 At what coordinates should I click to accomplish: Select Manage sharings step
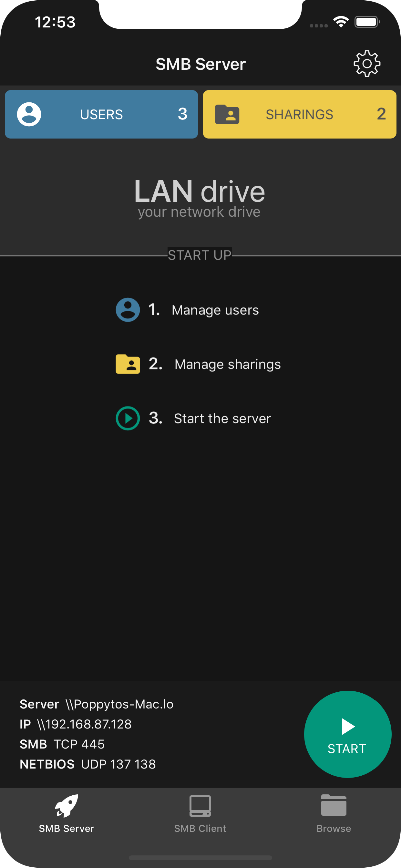tap(227, 364)
